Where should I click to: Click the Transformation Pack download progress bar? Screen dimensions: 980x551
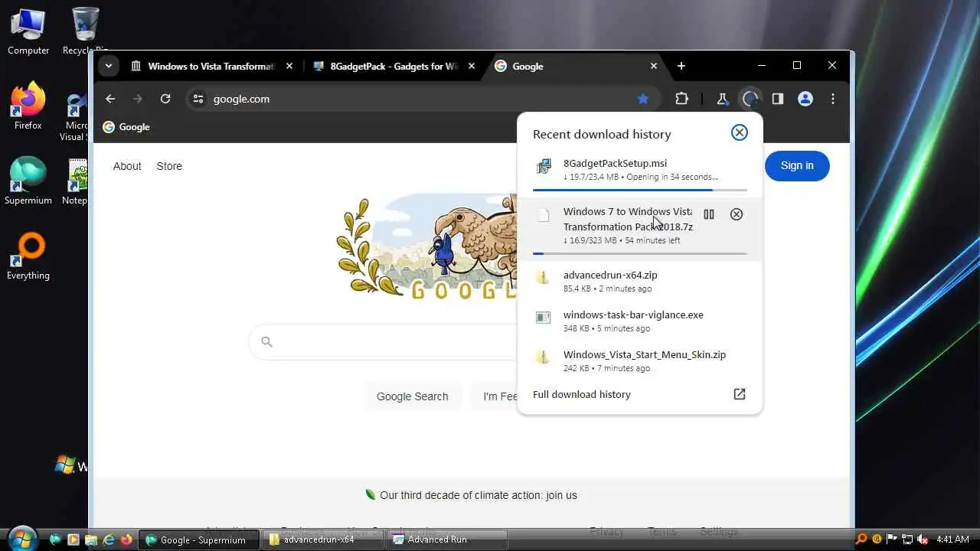tap(640, 253)
